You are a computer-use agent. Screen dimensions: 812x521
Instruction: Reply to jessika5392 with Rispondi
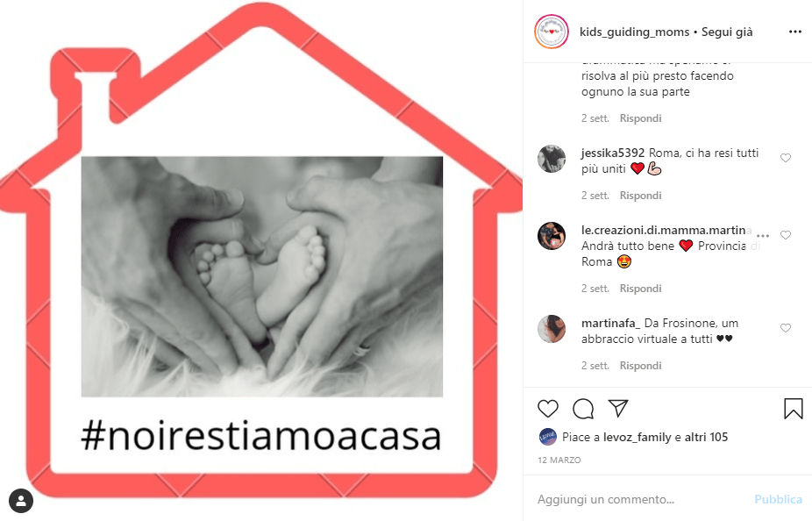(641, 196)
